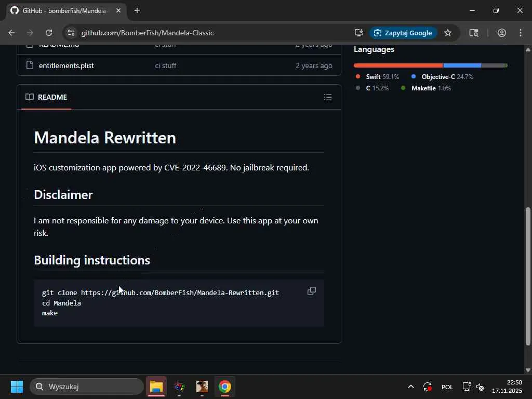Click the scrollbar up arrow
This screenshot has height=399, width=532.
[528, 50]
